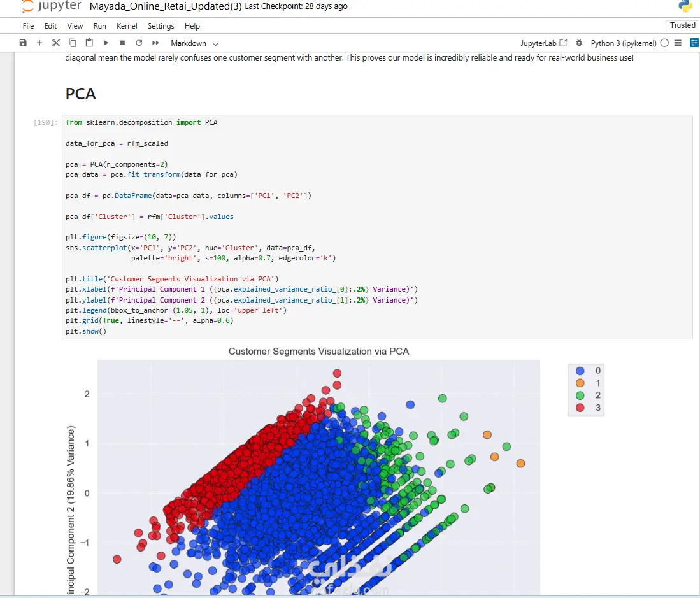The image size is (700, 598).
Task: Restart kernel and run all cells icon
Action: click(x=155, y=43)
